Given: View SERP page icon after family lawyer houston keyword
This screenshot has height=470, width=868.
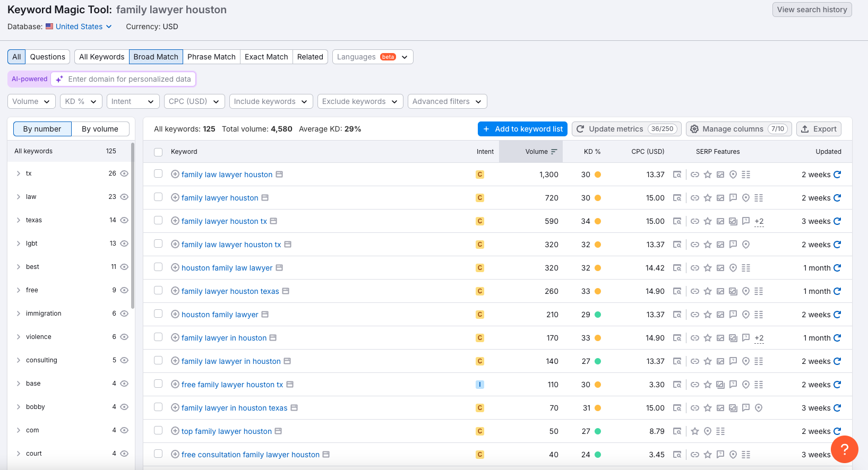Looking at the screenshot, I should (x=265, y=198).
